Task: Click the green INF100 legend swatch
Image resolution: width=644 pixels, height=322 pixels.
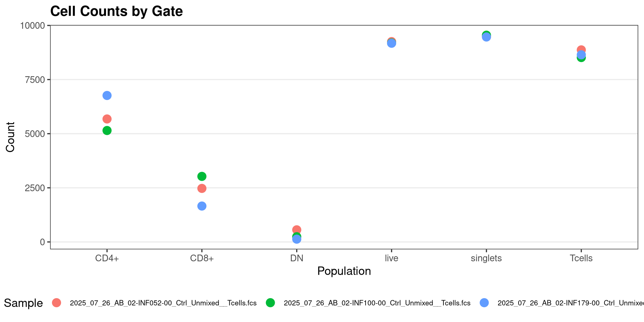Action: [270, 303]
